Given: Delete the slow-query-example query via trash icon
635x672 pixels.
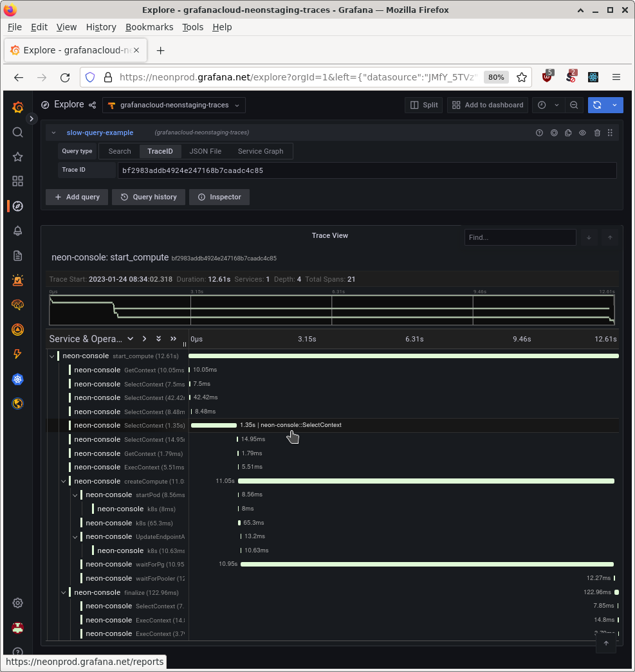Looking at the screenshot, I should click(597, 132).
